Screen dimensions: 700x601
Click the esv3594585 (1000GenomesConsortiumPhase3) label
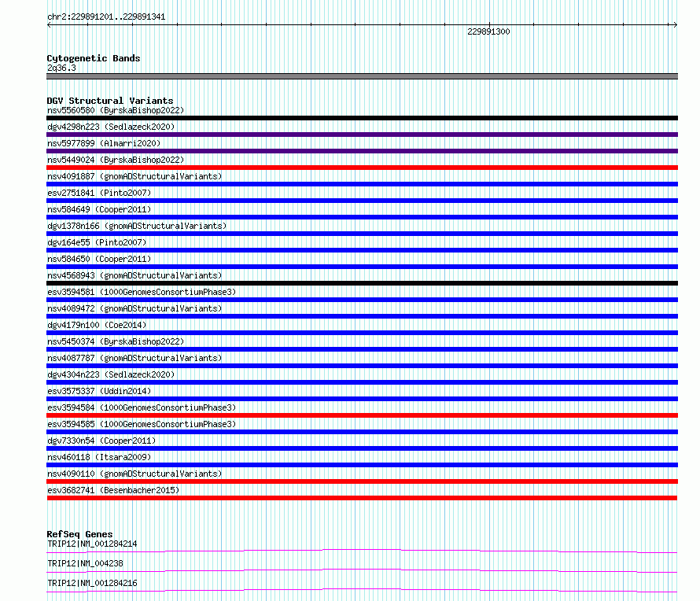[142, 424]
